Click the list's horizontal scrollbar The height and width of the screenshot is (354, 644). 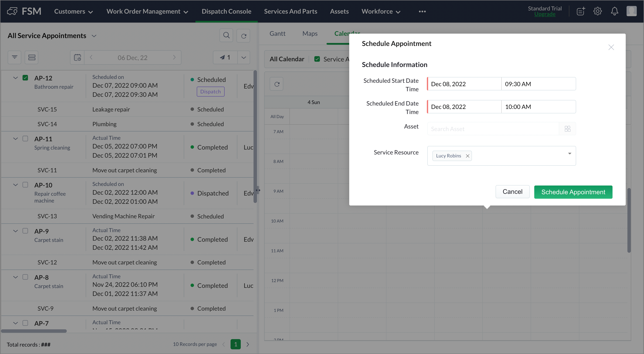pyautogui.click(x=34, y=331)
